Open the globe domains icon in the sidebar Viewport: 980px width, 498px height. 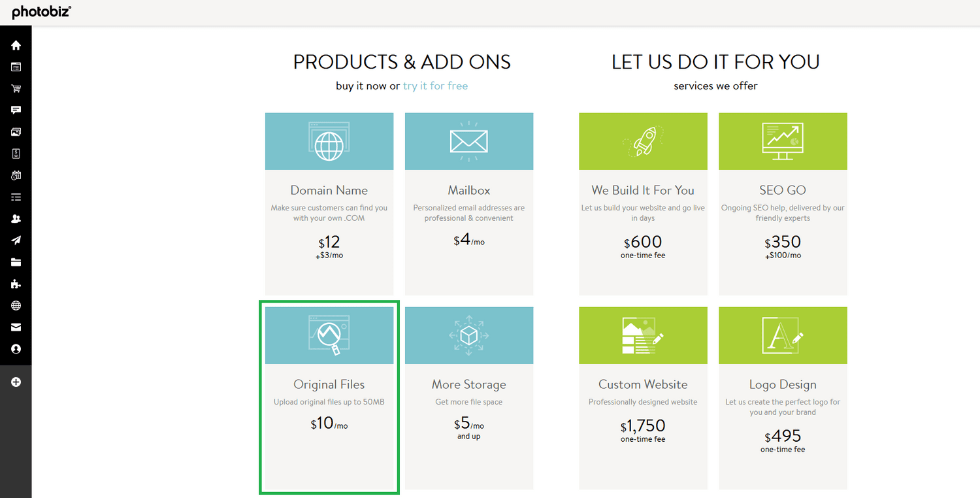(x=16, y=305)
